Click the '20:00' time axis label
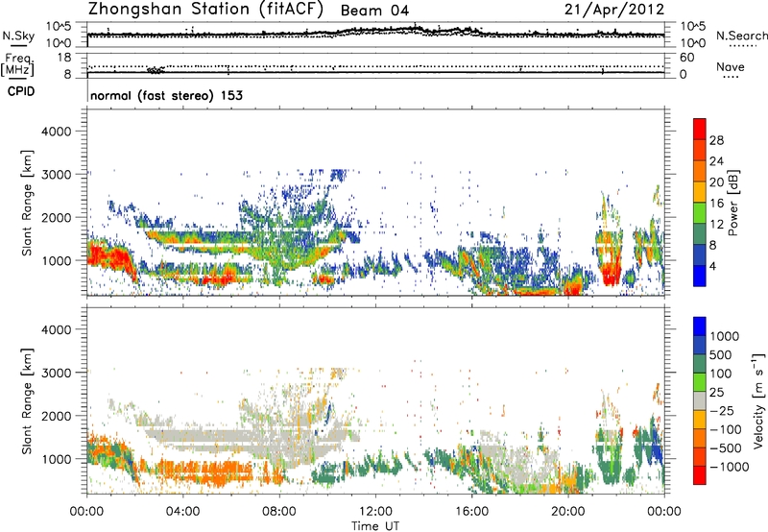Image resolution: width=768 pixels, height=532 pixels. [x=567, y=512]
